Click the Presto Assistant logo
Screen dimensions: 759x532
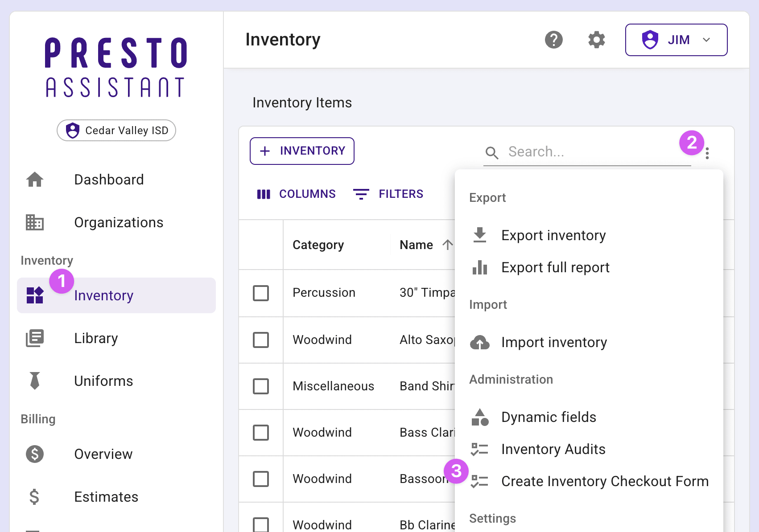[116, 67]
